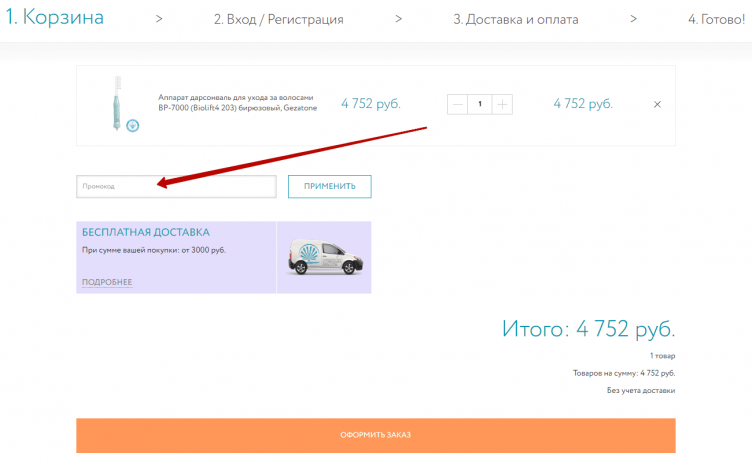Screen dimensions: 752x464
Task: Select the 1. Корзина step
Action: coord(55,17)
